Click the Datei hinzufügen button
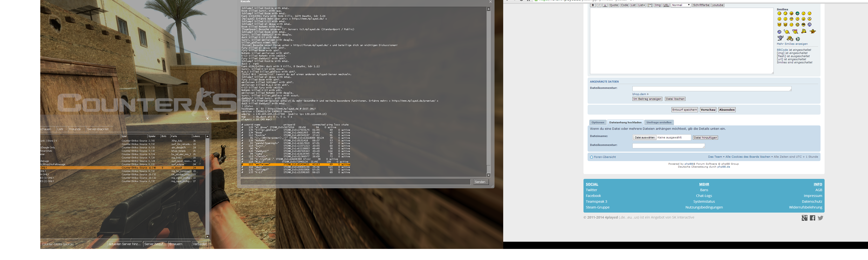868x260 pixels. [x=705, y=137]
